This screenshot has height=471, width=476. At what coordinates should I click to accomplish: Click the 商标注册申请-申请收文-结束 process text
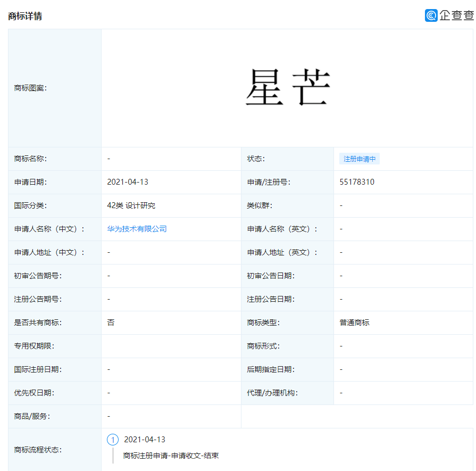(171, 456)
